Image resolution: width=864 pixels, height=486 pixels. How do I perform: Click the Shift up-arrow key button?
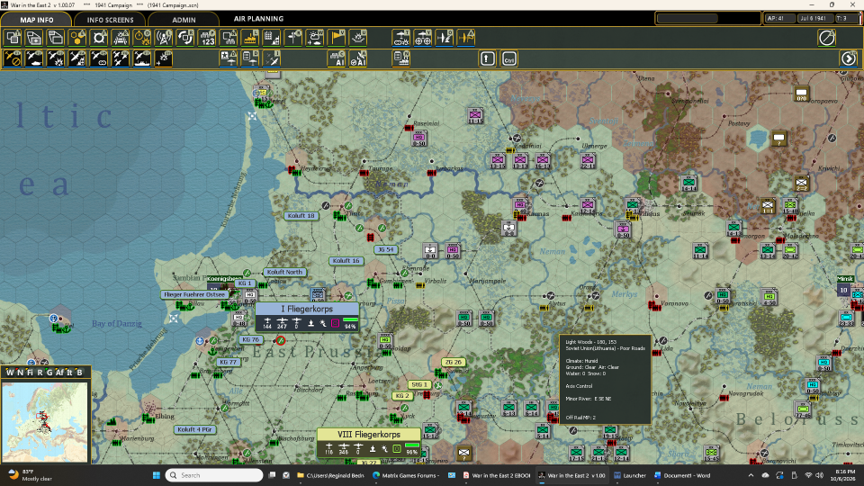(487, 58)
